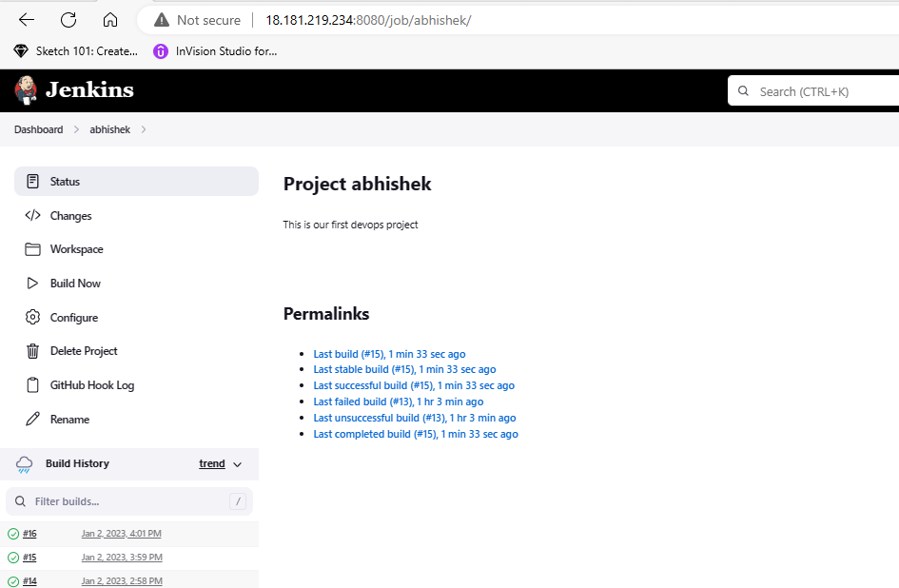Click the GitHub Hook Log clipboard icon
Viewport: 899px width, 588px height.
[32, 385]
